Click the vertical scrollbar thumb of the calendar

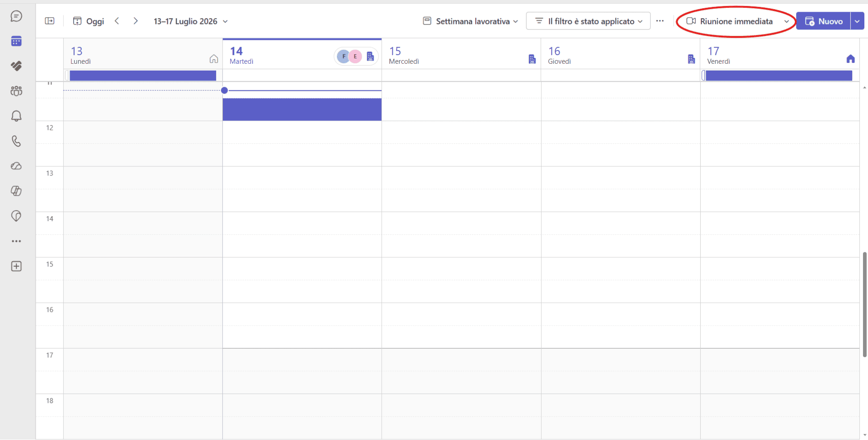click(x=864, y=304)
